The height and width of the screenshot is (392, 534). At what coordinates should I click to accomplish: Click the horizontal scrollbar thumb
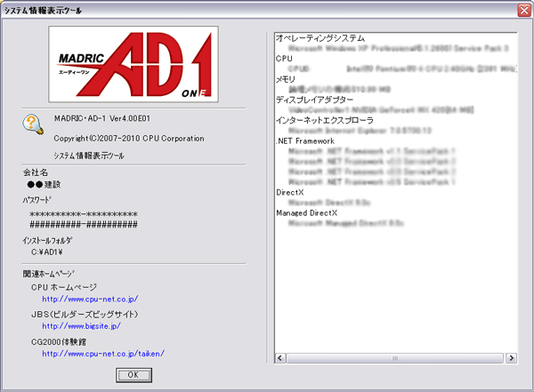click(x=395, y=358)
